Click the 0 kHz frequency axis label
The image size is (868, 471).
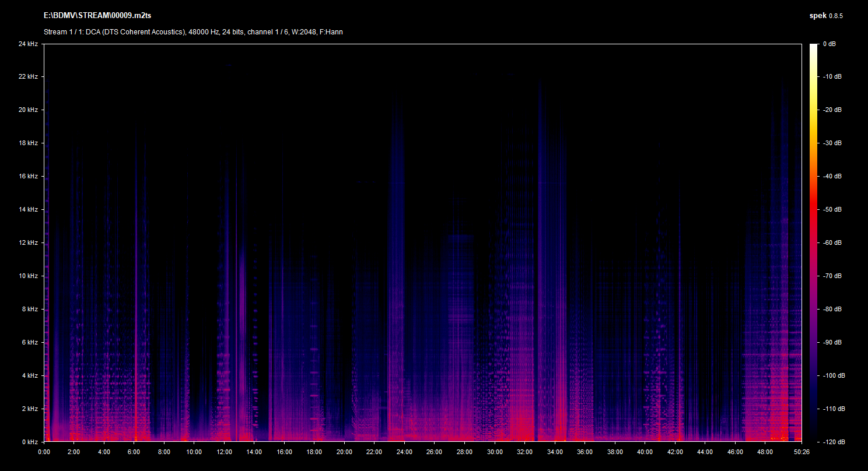(29, 442)
